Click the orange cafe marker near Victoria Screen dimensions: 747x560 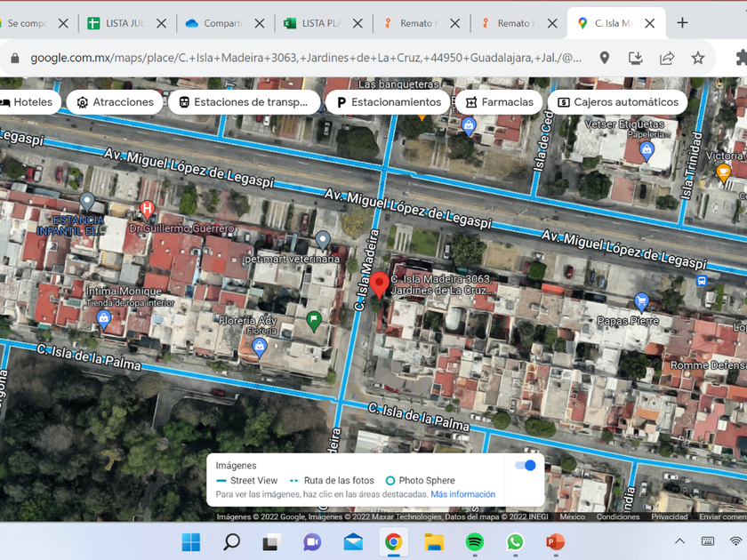(723, 172)
